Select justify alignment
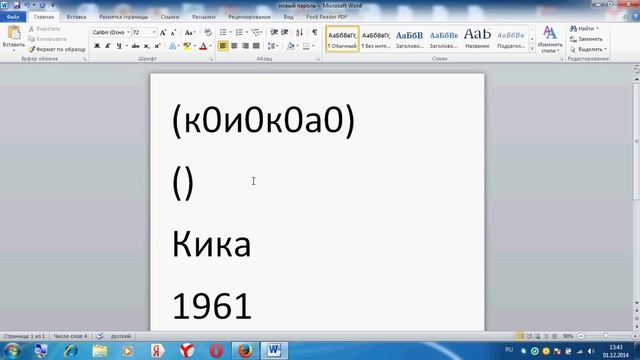The height and width of the screenshot is (360, 640). [256, 46]
